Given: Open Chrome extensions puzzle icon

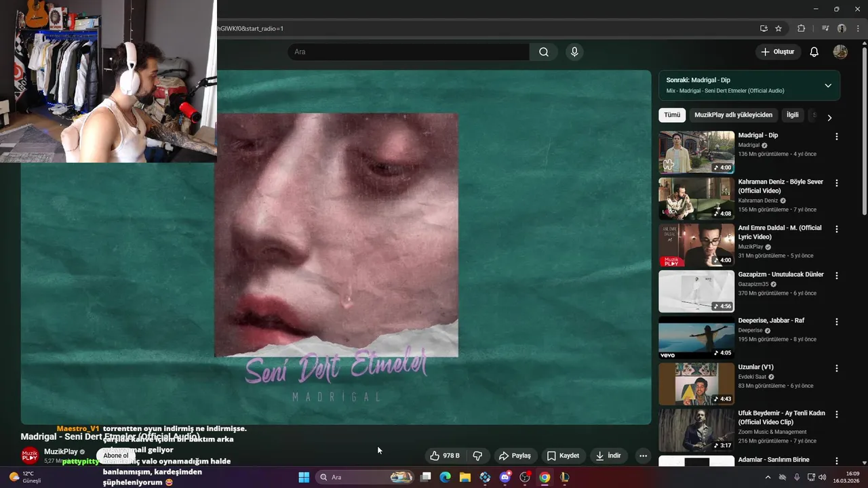Looking at the screenshot, I should 802,28.
